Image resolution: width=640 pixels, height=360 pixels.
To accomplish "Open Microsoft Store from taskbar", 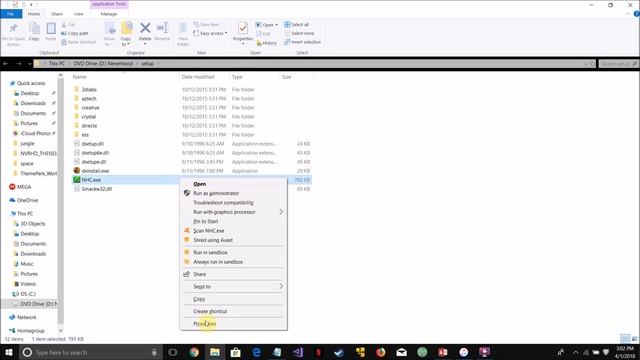I will (236, 352).
